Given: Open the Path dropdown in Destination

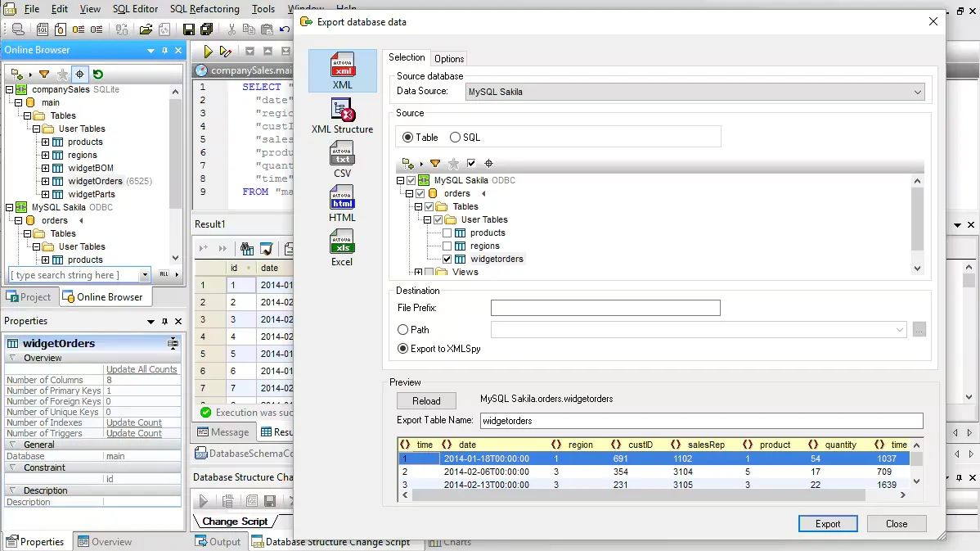Looking at the screenshot, I should coord(899,330).
